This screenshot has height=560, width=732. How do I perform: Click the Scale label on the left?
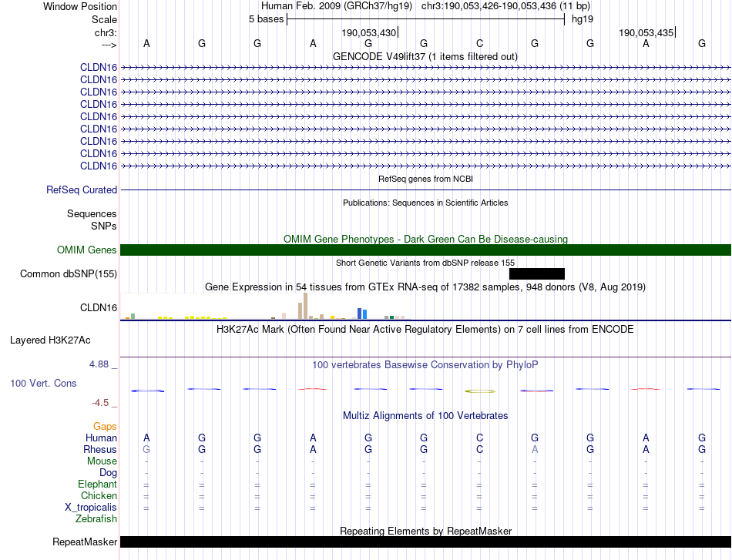click(104, 19)
